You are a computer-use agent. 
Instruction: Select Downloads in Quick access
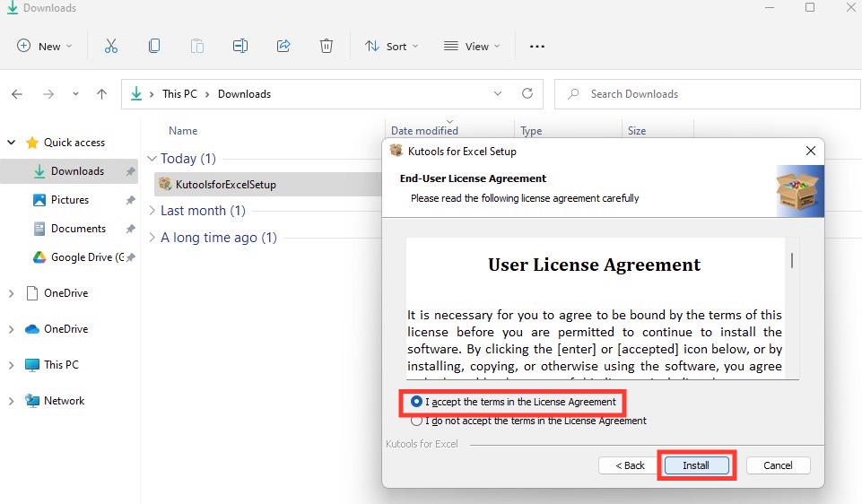pyautogui.click(x=69, y=171)
